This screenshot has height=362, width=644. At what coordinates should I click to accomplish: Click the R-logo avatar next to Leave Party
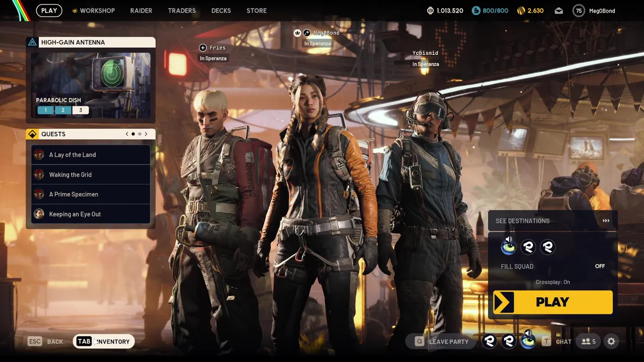point(489,341)
